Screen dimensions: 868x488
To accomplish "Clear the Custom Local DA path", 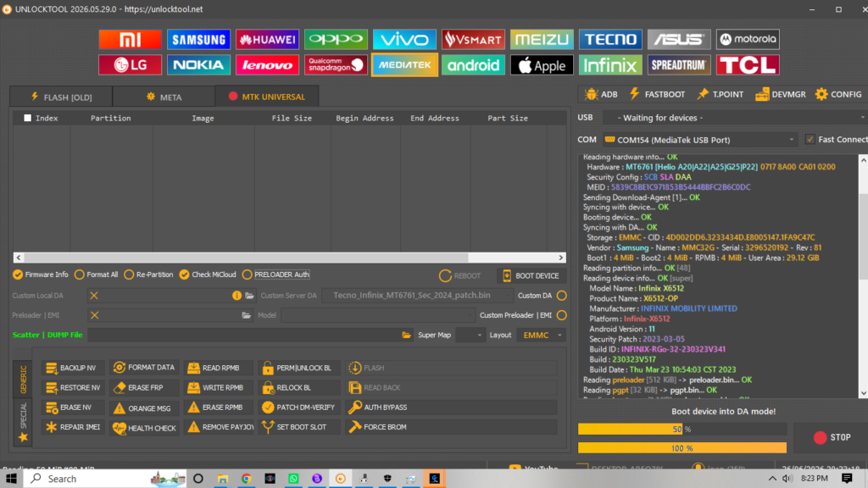I will [x=94, y=296].
